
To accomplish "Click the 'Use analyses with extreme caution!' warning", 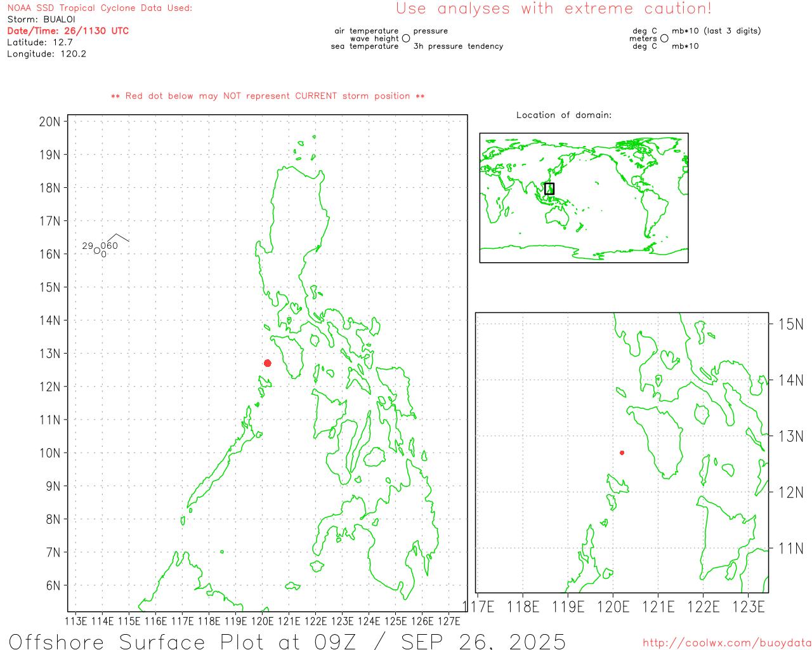I will click(x=553, y=9).
